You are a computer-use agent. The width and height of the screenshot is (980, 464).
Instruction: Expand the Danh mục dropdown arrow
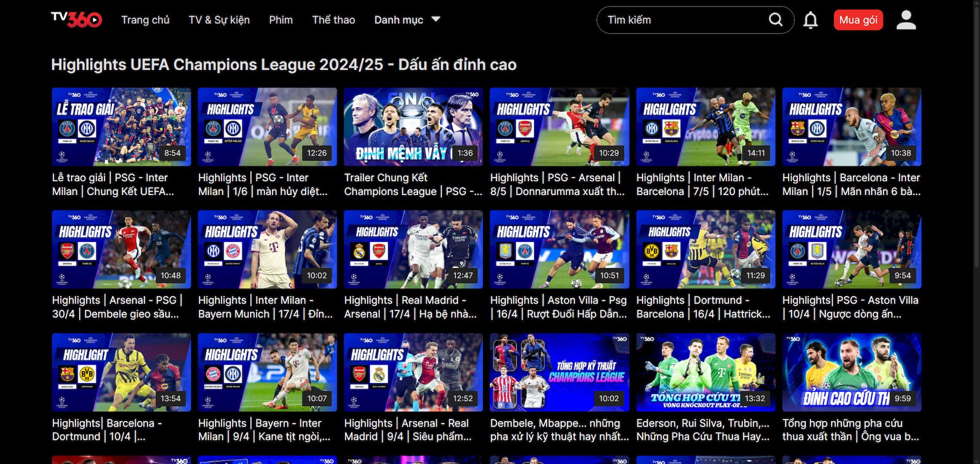[x=436, y=19]
